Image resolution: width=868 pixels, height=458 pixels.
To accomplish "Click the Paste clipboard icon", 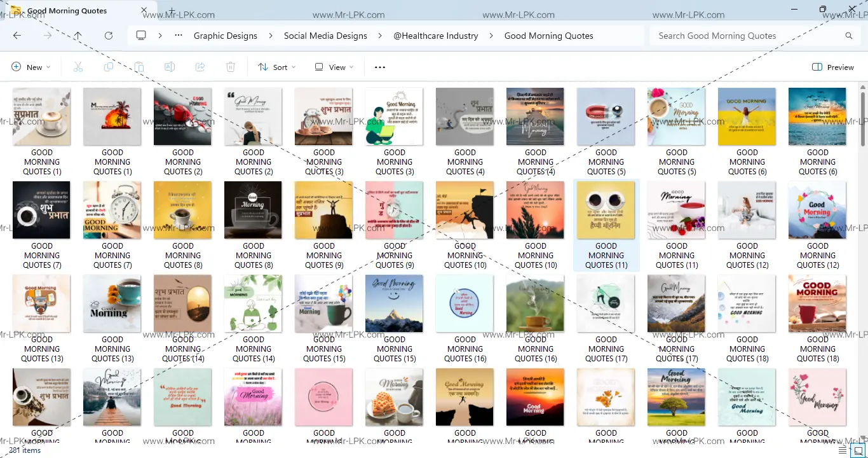I will tap(139, 67).
